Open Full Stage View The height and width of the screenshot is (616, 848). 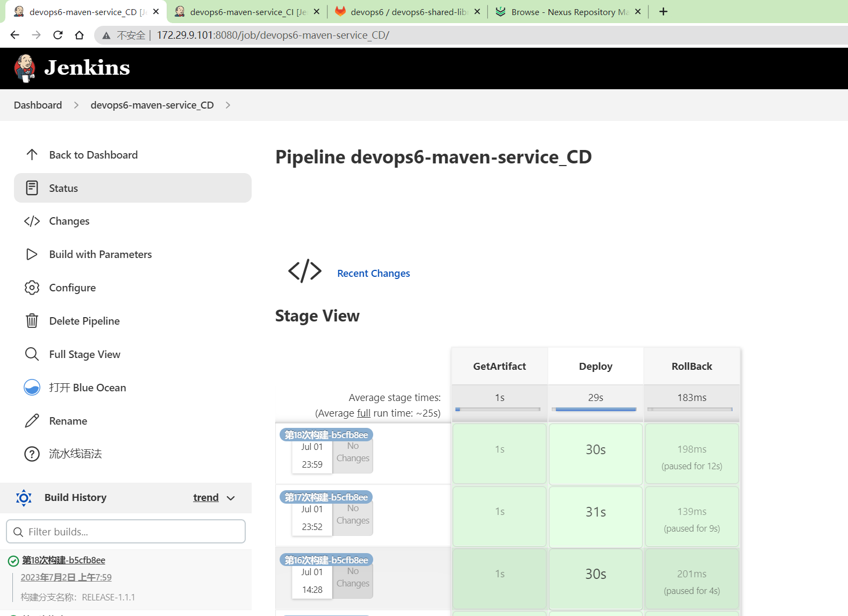[133, 354]
